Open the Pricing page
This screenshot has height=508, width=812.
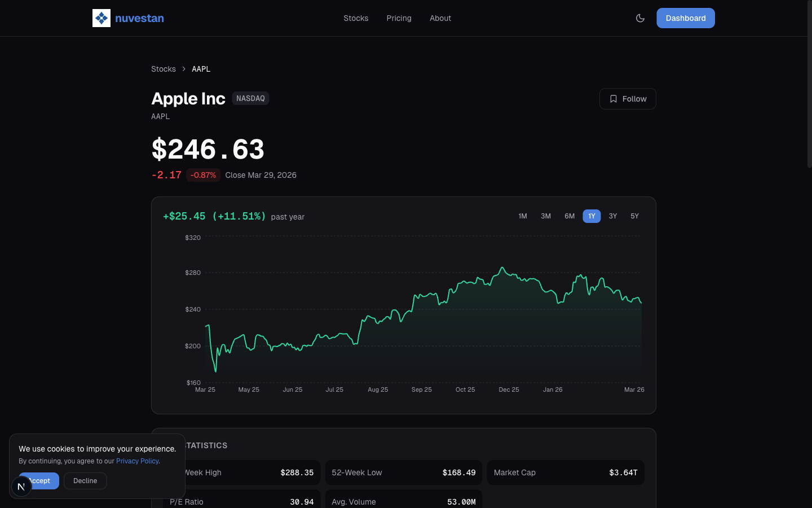point(399,18)
